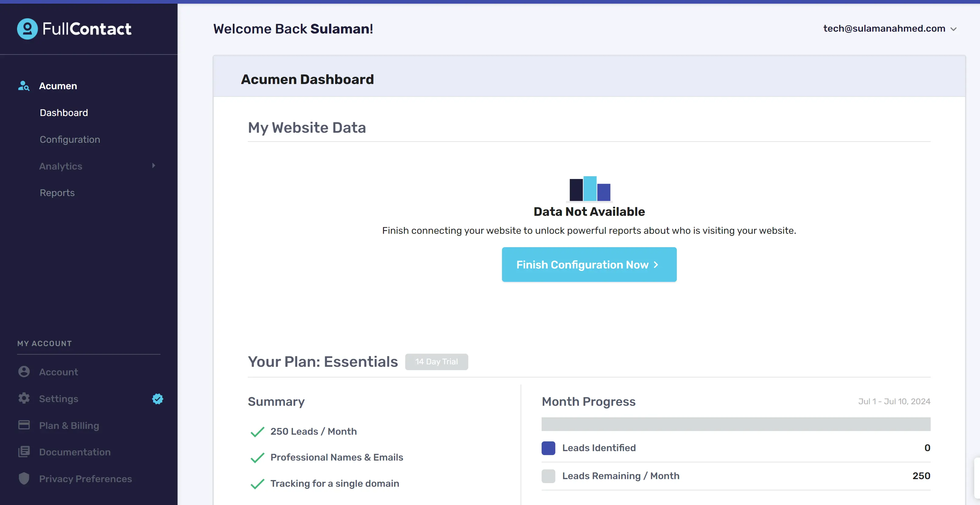
Task: Click the green checkmark for 250 Leads / Month
Action: (258, 432)
